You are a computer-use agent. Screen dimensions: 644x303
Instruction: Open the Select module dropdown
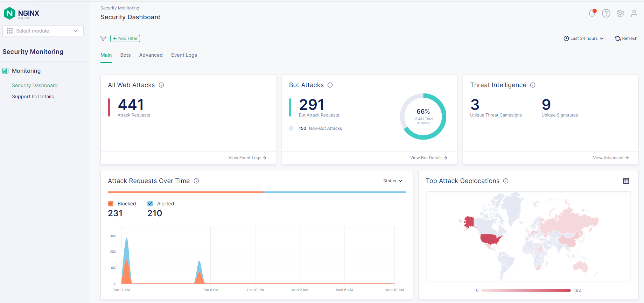tap(43, 31)
